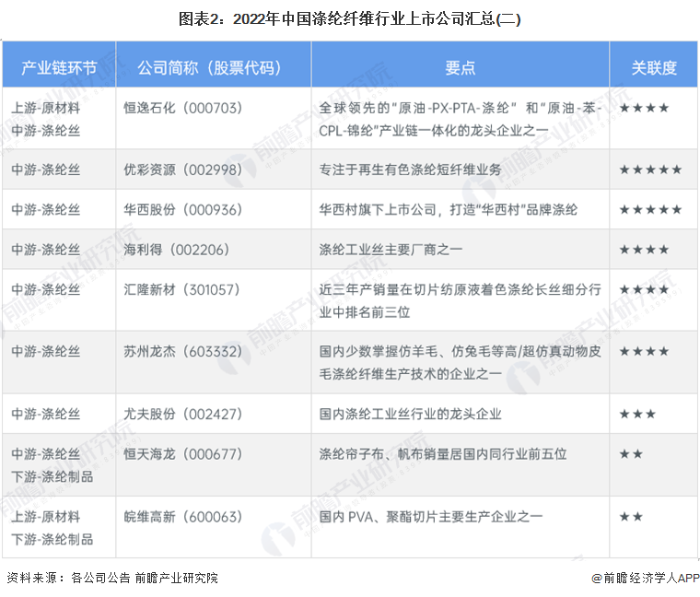Click the five-star rating for 优彩资源
Image resolution: width=700 pixels, height=597 pixels.
(650, 170)
